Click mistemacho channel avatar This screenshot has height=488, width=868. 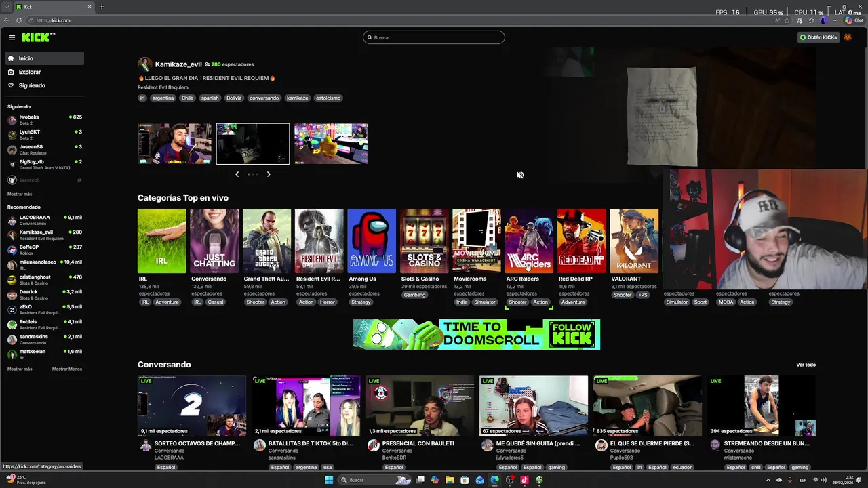(715, 445)
